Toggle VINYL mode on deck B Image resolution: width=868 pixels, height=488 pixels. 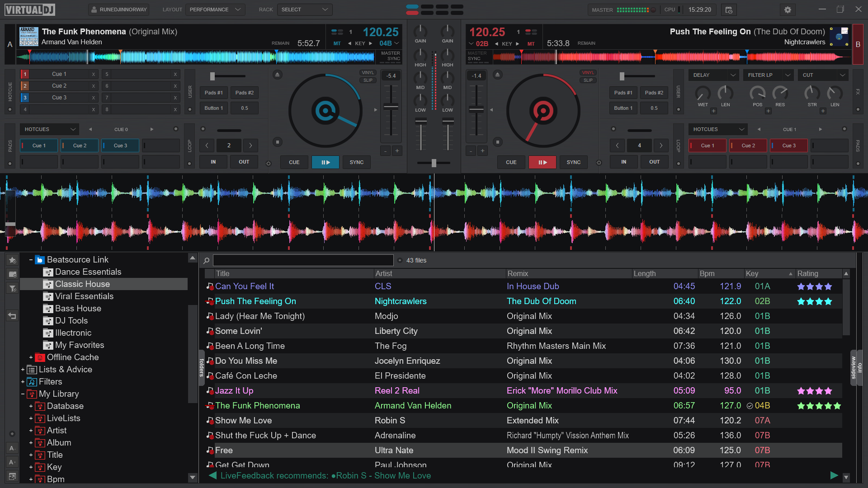tap(588, 73)
